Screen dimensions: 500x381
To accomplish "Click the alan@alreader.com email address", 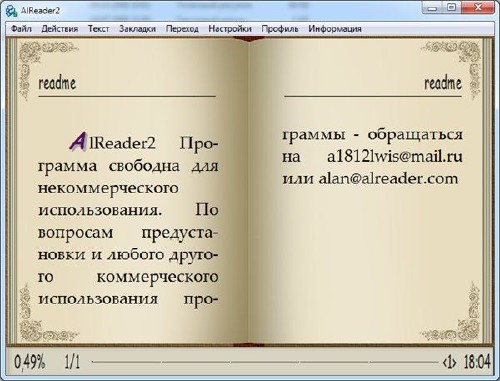I will point(388,179).
